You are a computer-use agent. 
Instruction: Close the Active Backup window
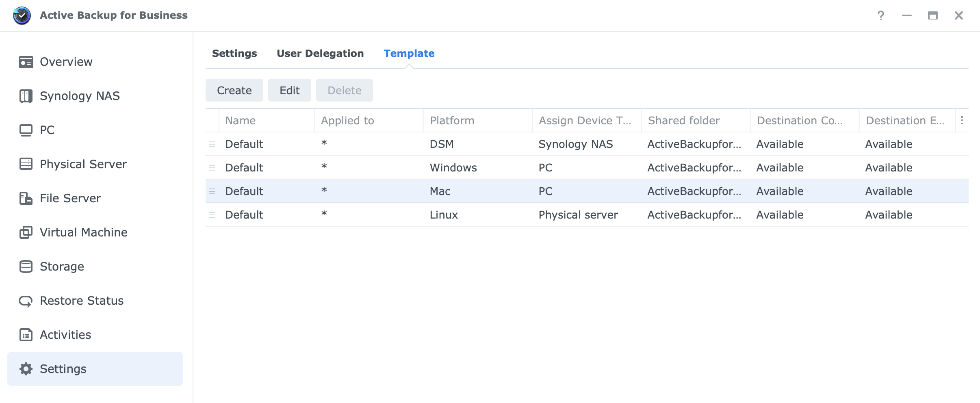pyautogui.click(x=959, y=15)
